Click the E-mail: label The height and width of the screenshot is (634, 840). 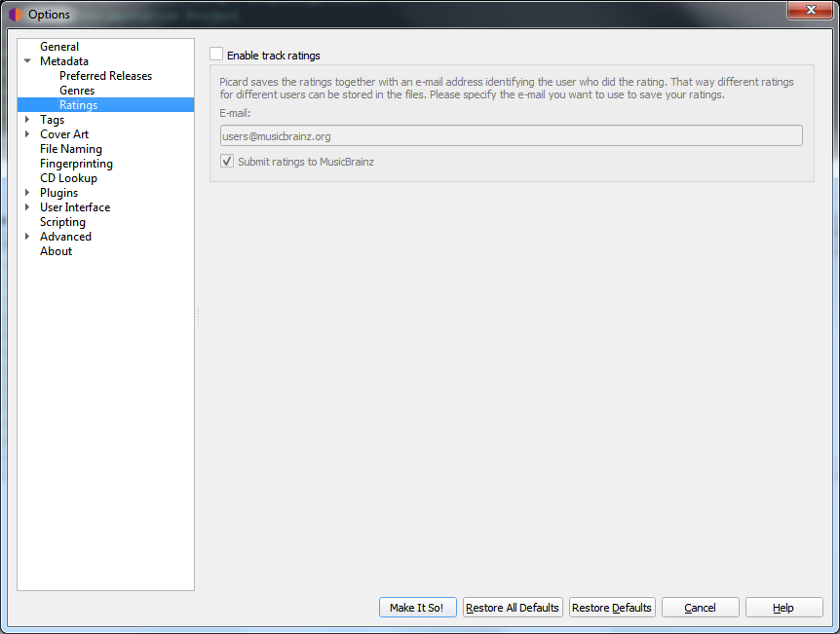(235, 113)
